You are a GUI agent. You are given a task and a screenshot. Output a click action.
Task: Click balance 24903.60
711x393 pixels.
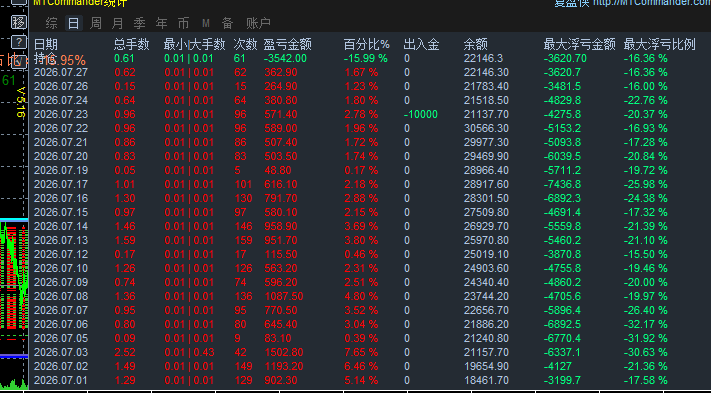[486, 269]
